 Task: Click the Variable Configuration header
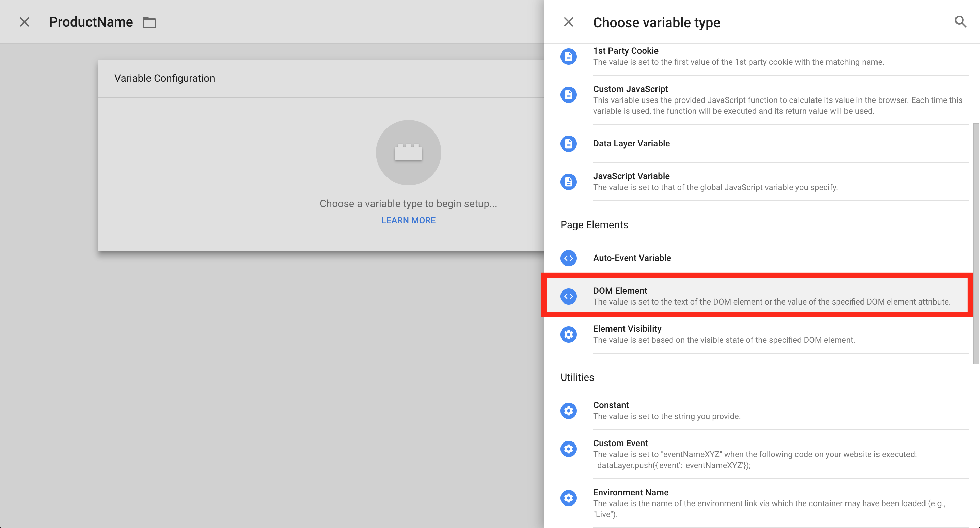pos(164,78)
